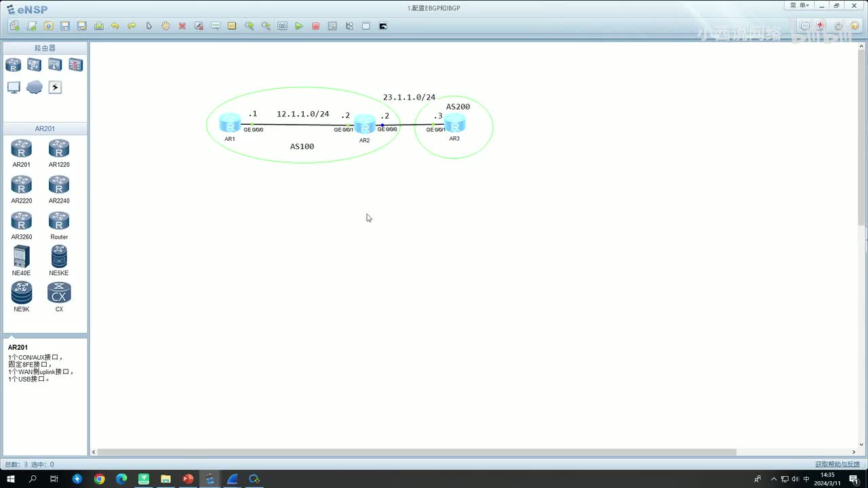The image size is (868, 488).
Task: Click the horizontal scrollbar of the canvas
Action: (x=417, y=452)
